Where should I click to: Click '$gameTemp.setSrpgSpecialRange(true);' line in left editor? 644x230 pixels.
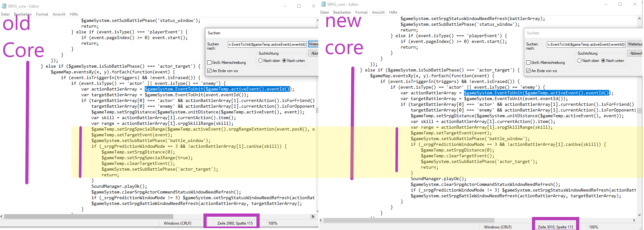pyautogui.click(x=147, y=158)
